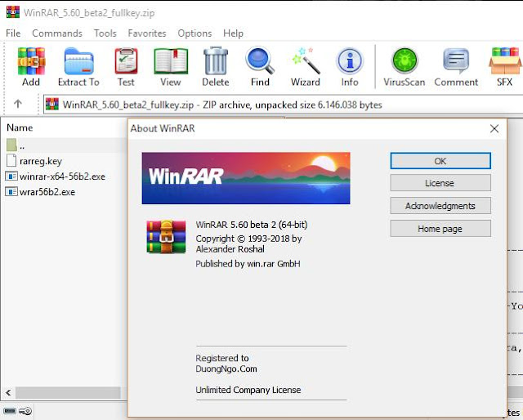Open the Help menu
Screen dimensions: 523x420
tap(233, 34)
